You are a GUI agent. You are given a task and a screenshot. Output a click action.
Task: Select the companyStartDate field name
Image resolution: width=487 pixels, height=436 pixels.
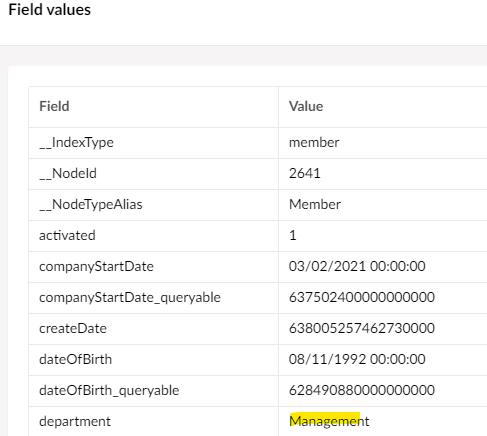click(96, 266)
